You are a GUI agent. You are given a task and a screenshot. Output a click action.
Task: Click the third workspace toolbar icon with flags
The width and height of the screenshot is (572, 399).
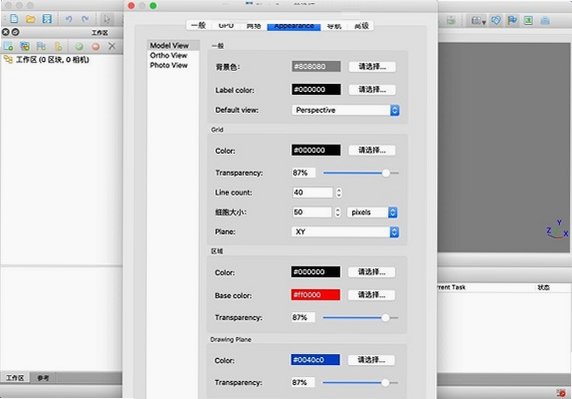[41, 46]
